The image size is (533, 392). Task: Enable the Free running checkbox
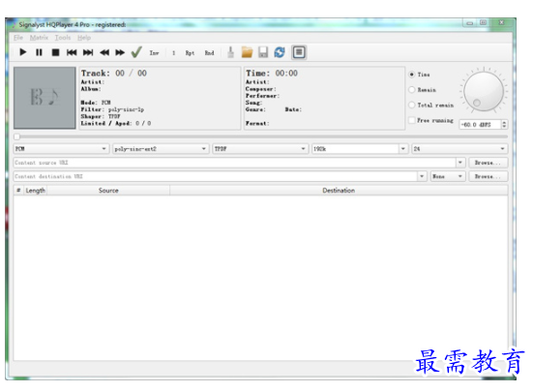coord(412,120)
